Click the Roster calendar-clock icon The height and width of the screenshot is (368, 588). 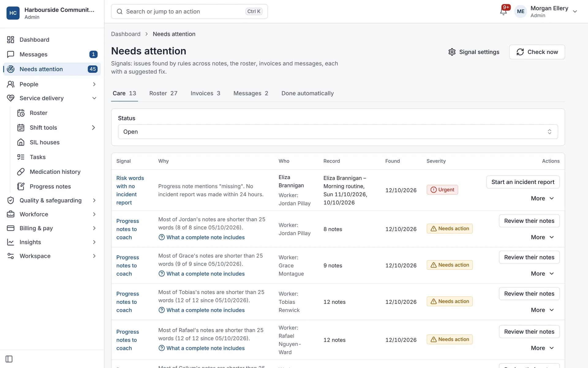[21, 113]
